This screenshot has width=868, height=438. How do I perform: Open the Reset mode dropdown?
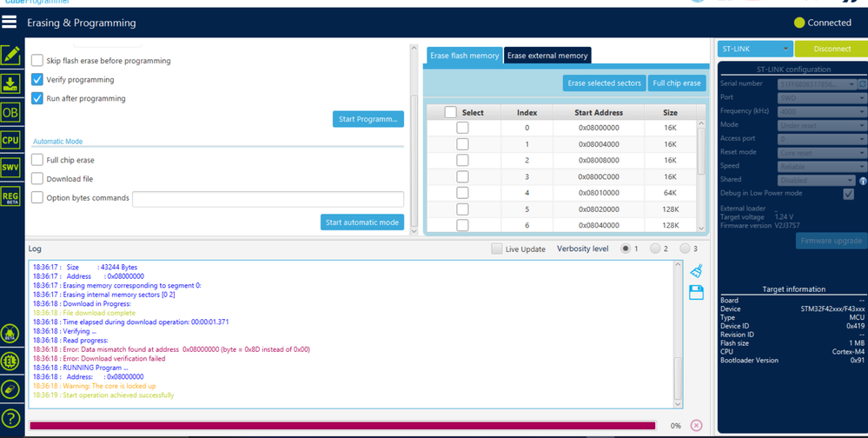[822, 153]
